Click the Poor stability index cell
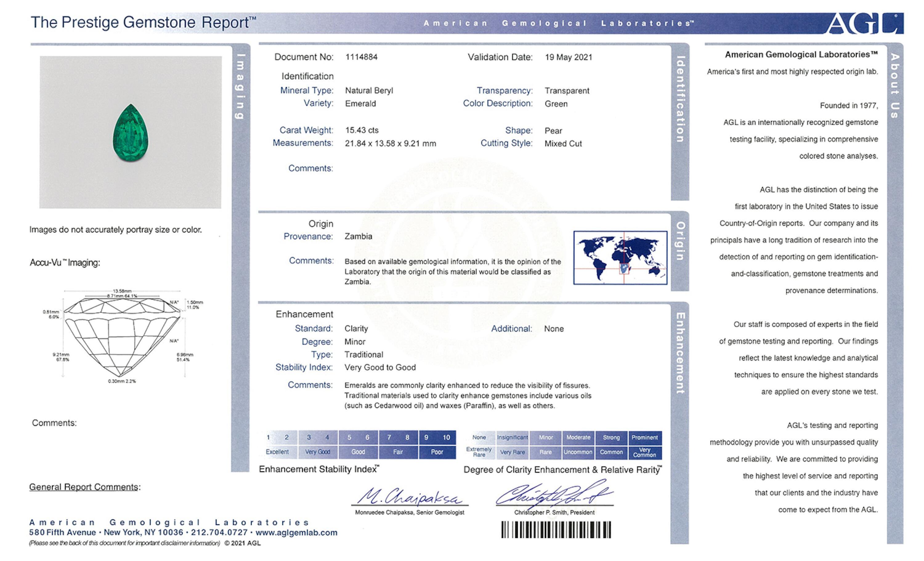This screenshot has width=924, height=561. (437, 452)
